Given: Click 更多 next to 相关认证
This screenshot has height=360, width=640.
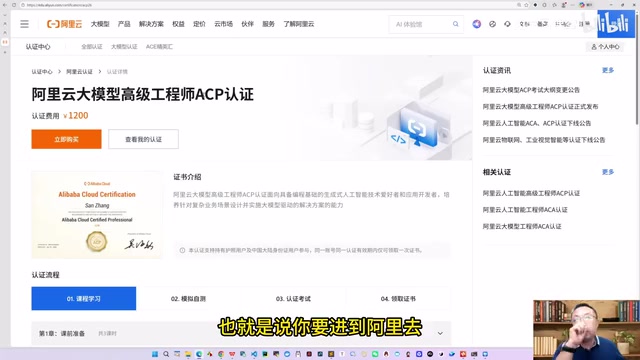Looking at the screenshot, I should pos(608,172).
